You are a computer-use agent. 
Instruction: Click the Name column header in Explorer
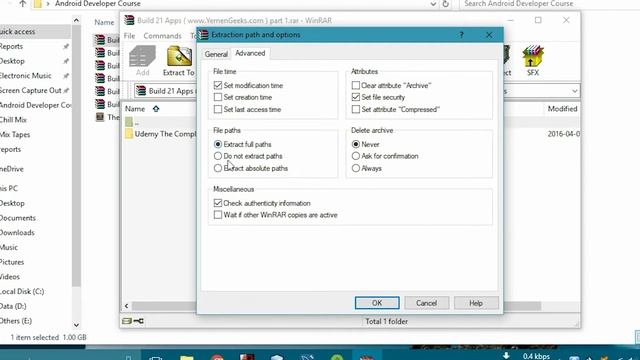[104, 22]
